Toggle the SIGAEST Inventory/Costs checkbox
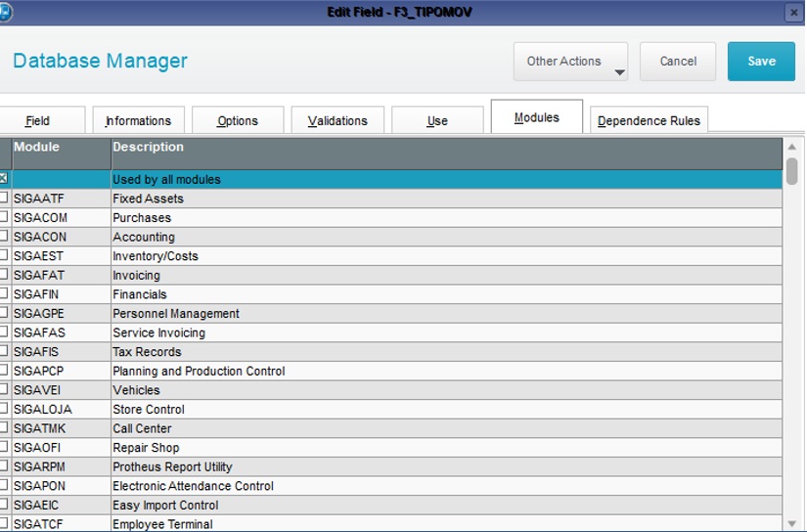This screenshot has width=807, height=532. [4, 254]
